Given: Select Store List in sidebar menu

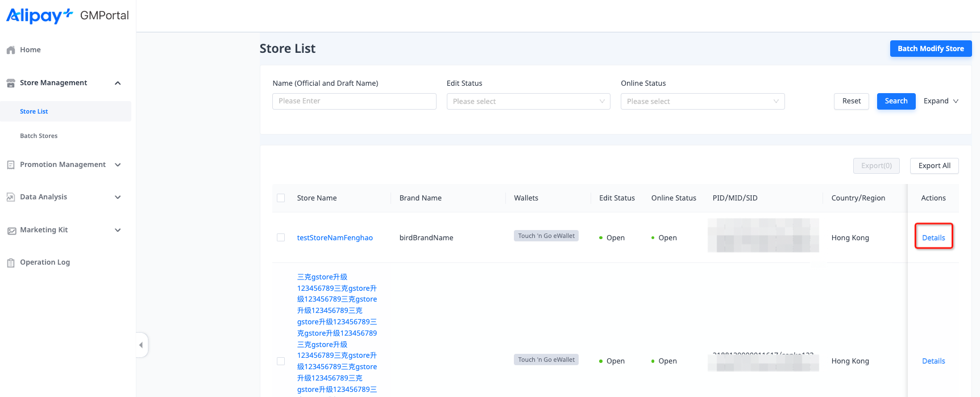Looking at the screenshot, I should tap(34, 111).
